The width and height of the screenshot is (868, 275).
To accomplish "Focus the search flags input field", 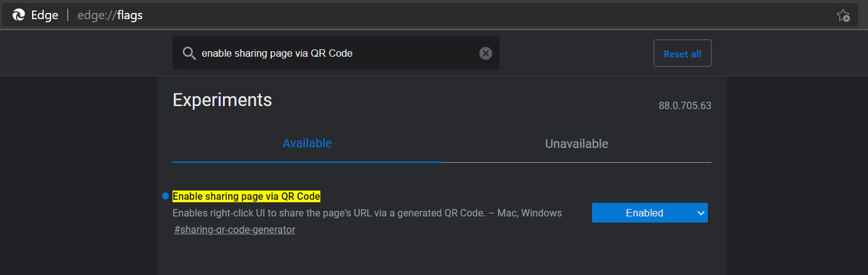I will point(339,54).
